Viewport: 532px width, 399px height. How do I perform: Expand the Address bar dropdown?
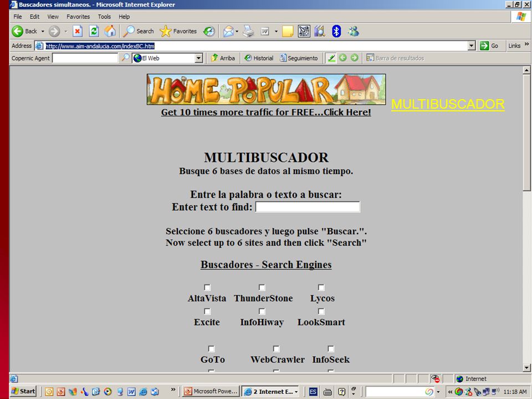click(x=471, y=46)
